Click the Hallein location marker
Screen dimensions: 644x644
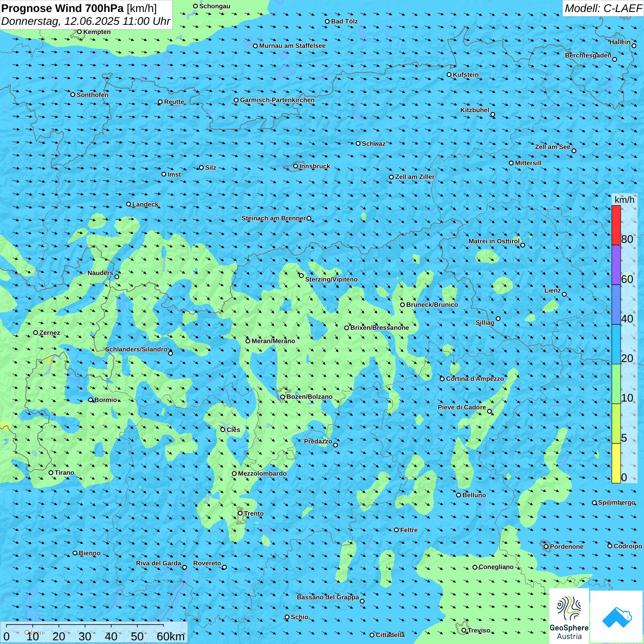[x=634, y=46]
